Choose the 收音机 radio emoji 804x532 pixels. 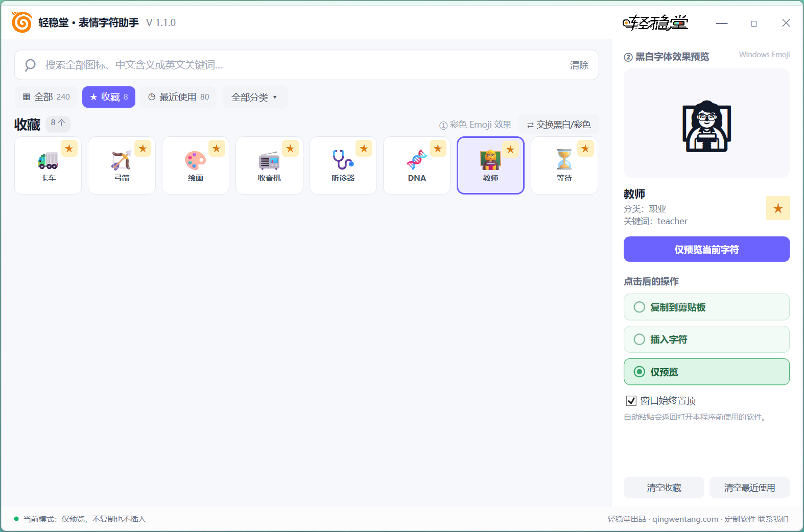click(x=269, y=165)
